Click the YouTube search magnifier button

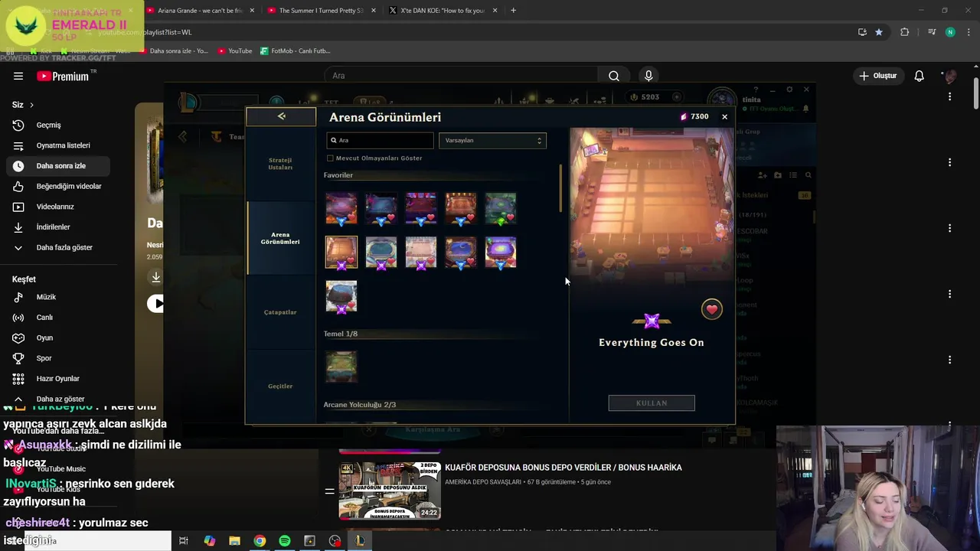point(614,76)
